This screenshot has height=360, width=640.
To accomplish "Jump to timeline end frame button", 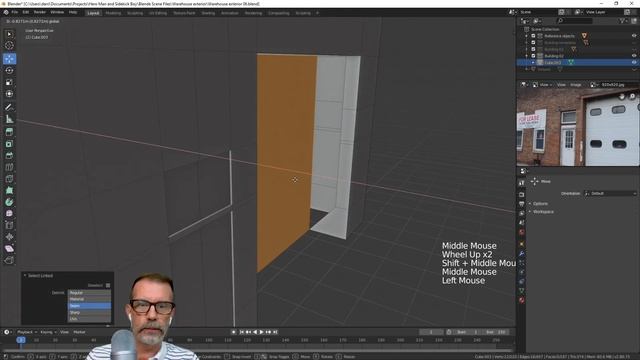I will (275, 332).
